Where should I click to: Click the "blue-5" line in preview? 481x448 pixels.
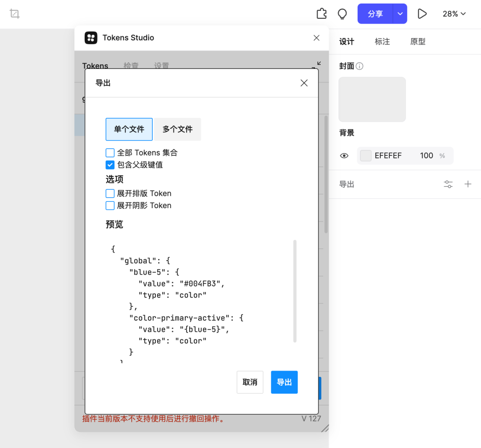[x=155, y=272]
